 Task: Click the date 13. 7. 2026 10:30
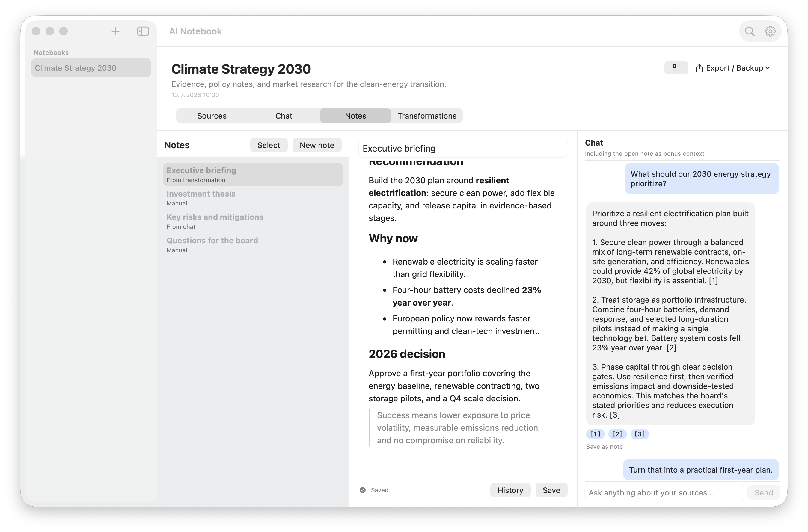195,95
